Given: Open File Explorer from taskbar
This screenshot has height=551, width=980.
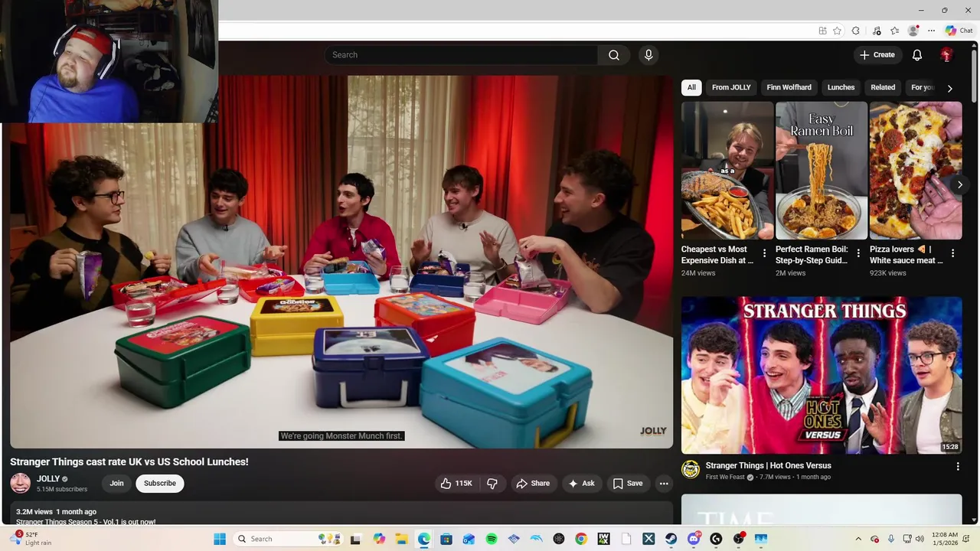Looking at the screenshot, I should click(x=401, y=539).
